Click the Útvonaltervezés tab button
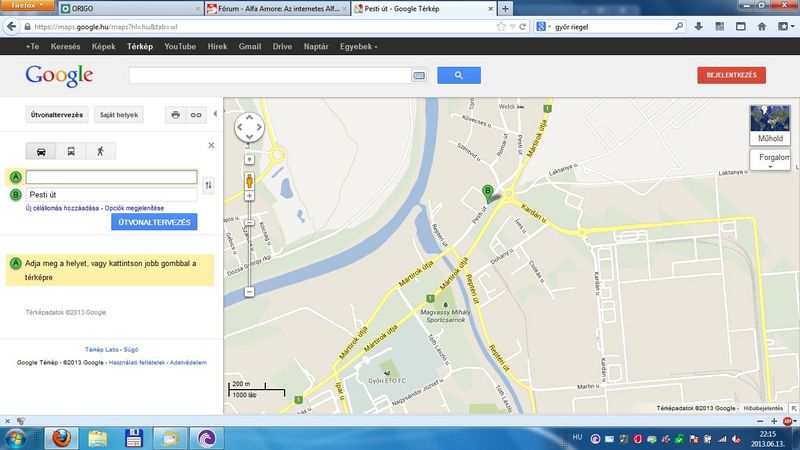The width and height of the screenshot is (800, 450). point(57,115)
